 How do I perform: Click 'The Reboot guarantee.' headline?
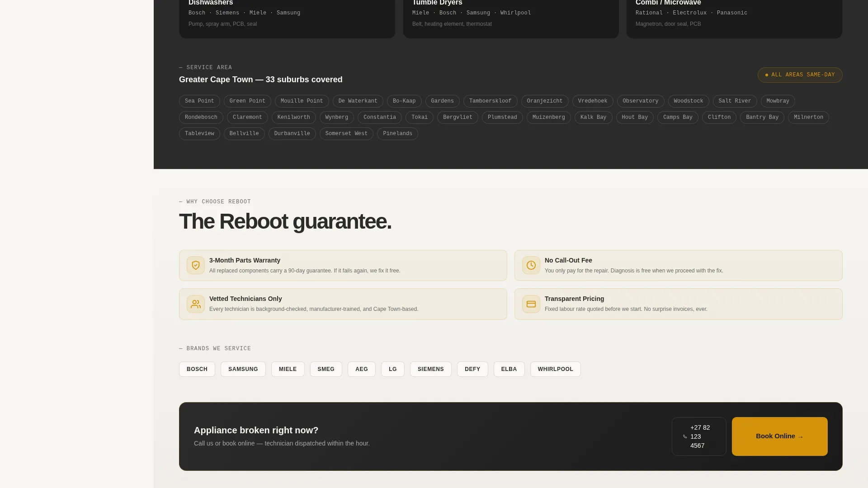coord(285,221)
